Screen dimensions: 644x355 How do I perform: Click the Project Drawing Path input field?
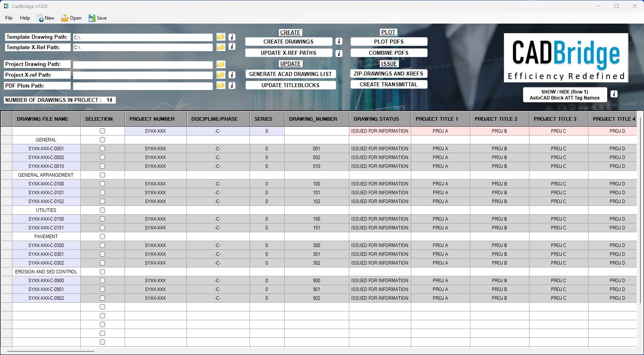143,64
